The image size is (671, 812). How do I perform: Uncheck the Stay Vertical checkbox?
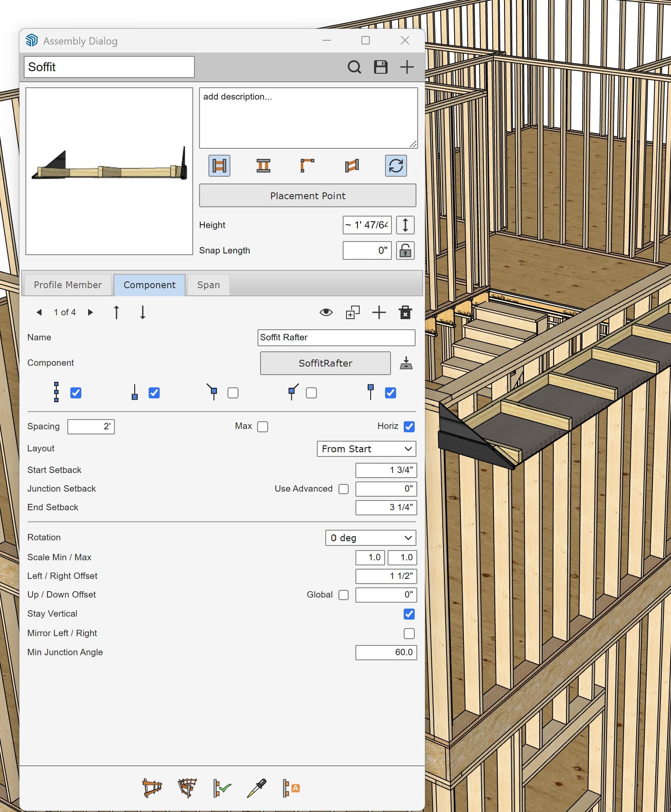point(409,614)
